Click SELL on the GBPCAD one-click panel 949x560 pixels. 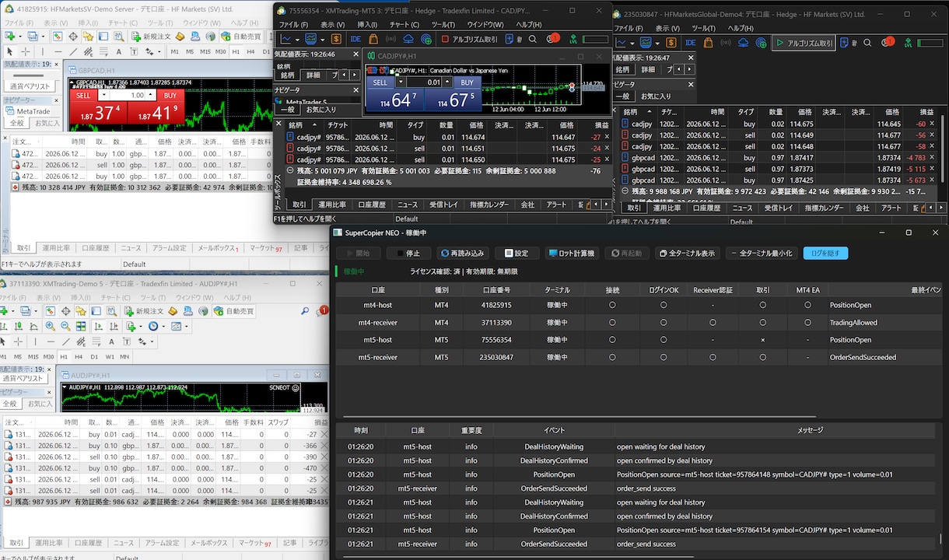point(83,95)
